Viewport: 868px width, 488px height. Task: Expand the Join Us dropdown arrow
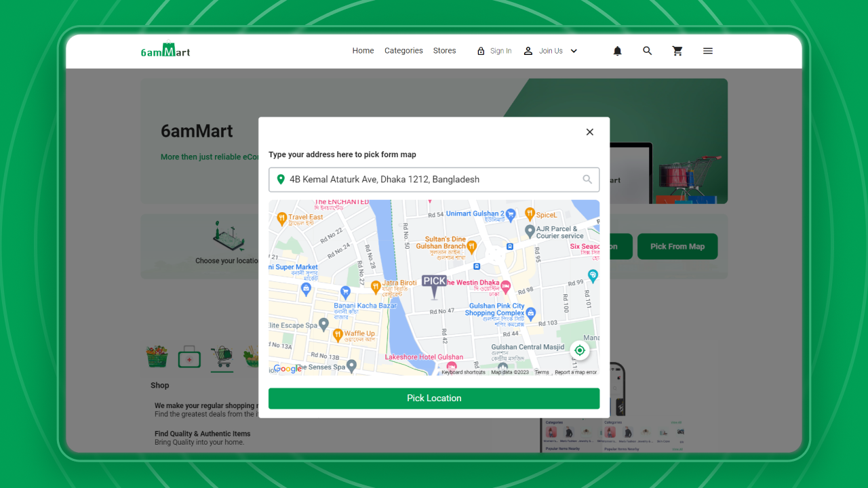(x=574, y=51)
